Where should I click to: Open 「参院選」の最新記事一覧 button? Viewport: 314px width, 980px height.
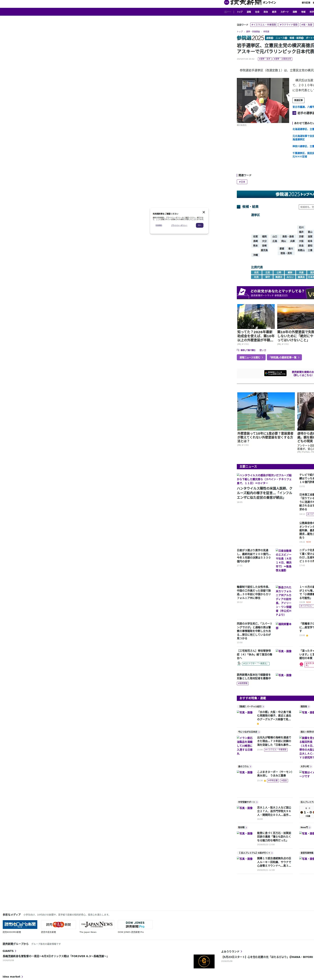coord(284,358)
